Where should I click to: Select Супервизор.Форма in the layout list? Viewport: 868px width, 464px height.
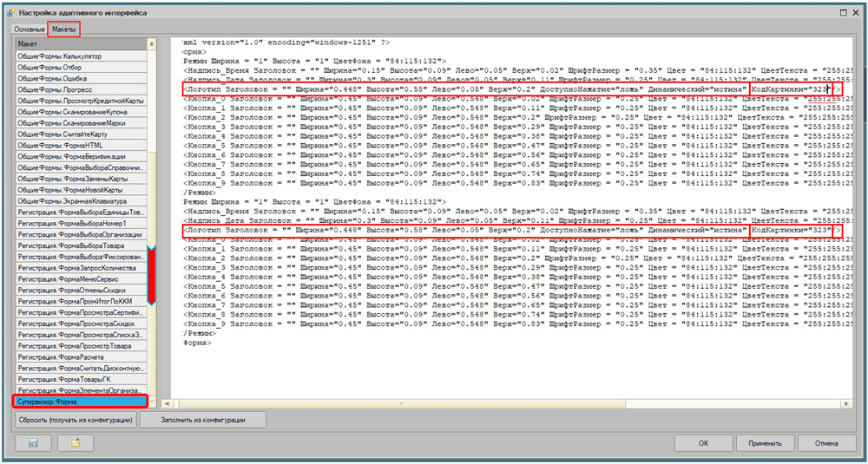pyautogui.click(x=78, y=402)
